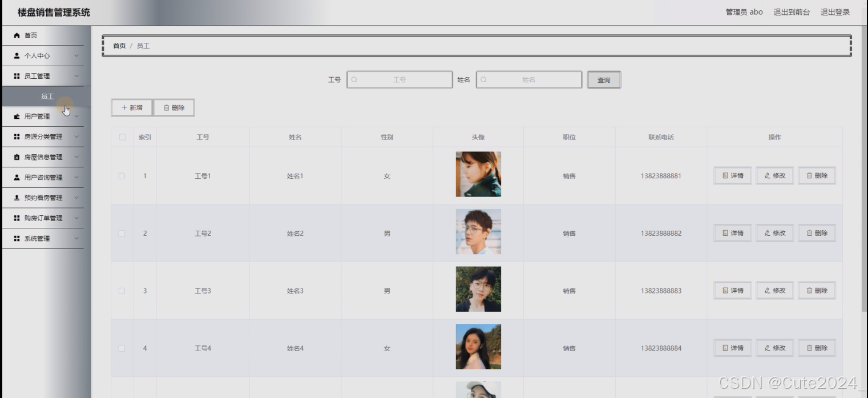The width and height of the screenshot is (868, 398).
Task: Collapse the 员工管理 chevron
Action: [x=76, y=76]
